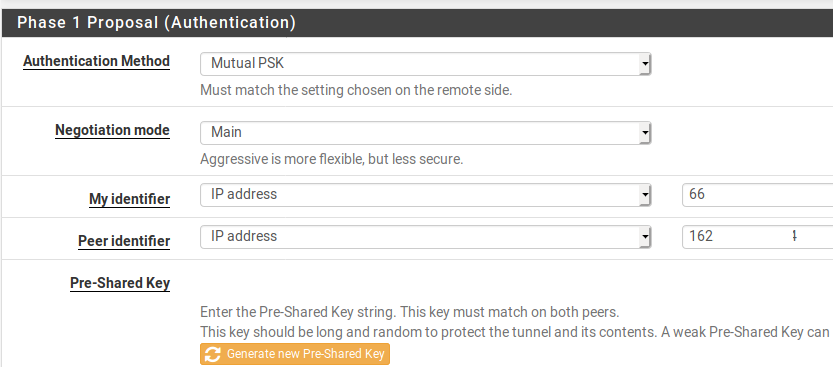Click the Authentication Method label
Image resolution: width=833 pixels, height=367 pixels.
click(97, 61)
